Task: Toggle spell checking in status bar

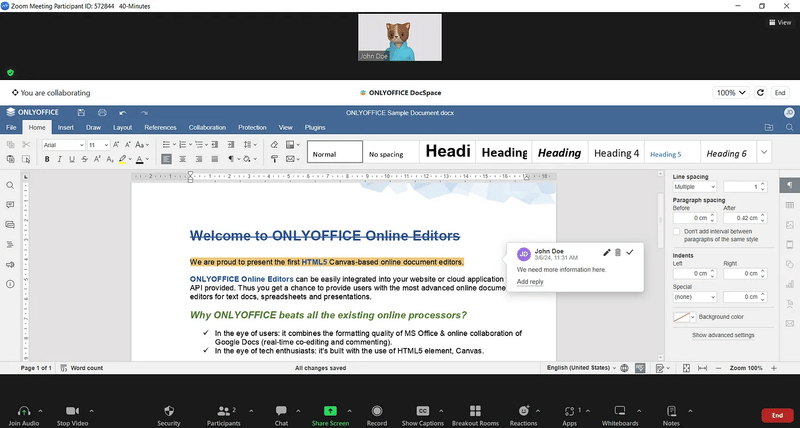Action: pos(640,368)
